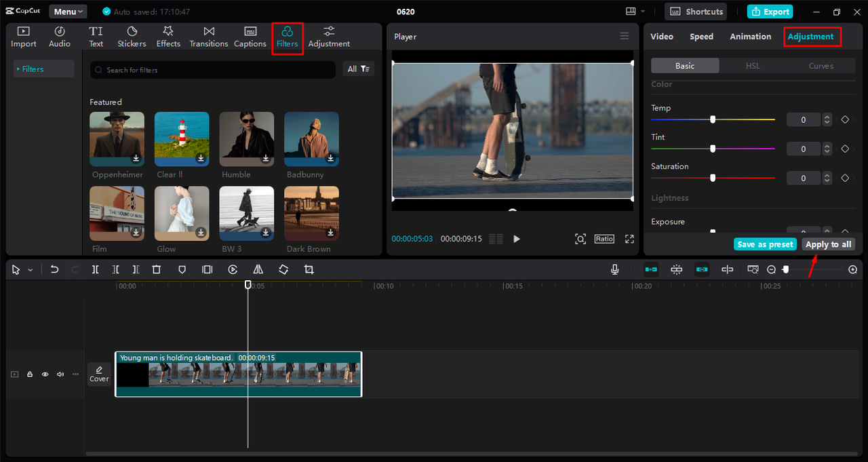
Task: Toggle preview axis in timeline
Action: click(727, 269)
